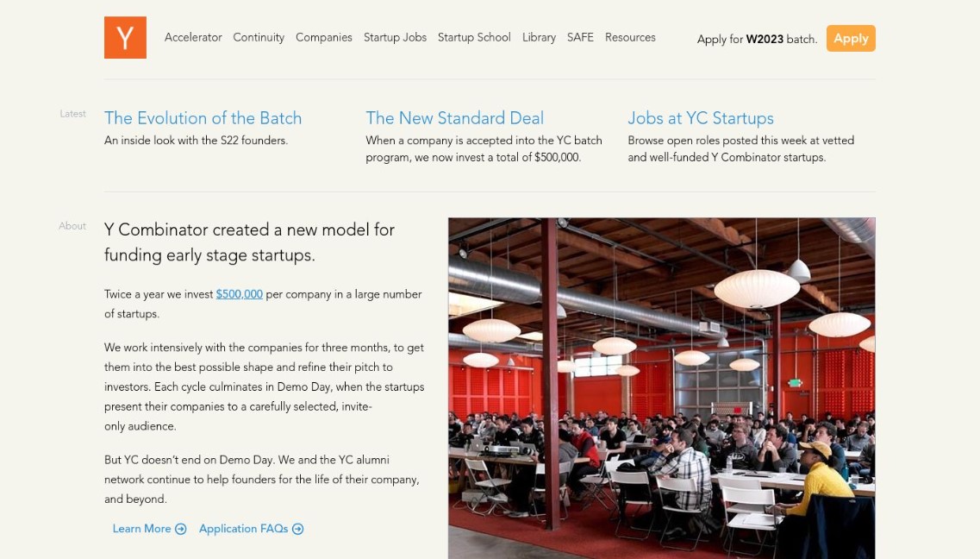This screenshot has height=559, width=980.
Task: Open the Application FAQs link
Action: [246, 528]
